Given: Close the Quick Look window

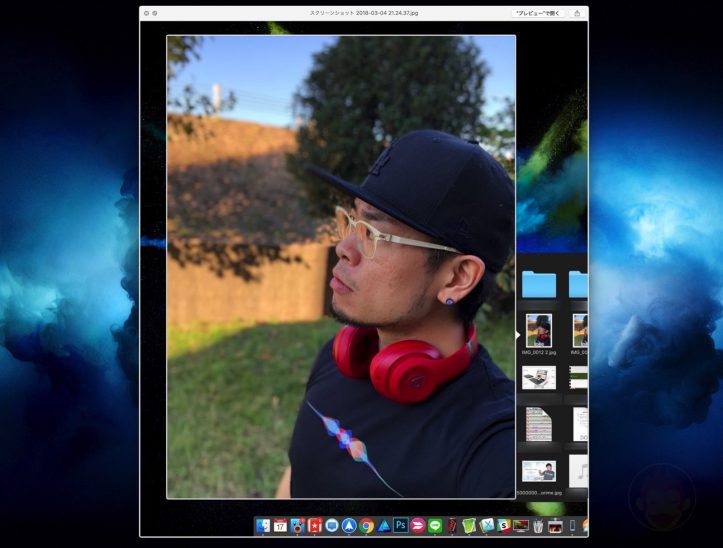Looking at the screenshot, I should click(147, 13).
